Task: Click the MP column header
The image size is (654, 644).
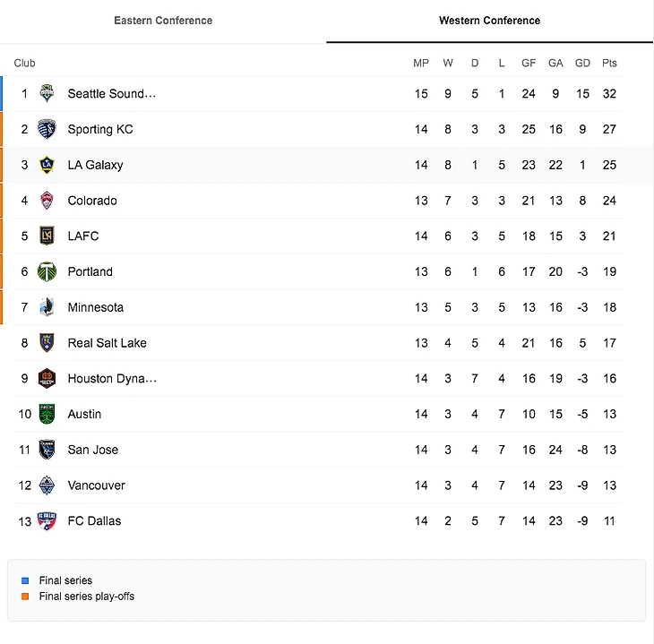Action: click(421, 64)
